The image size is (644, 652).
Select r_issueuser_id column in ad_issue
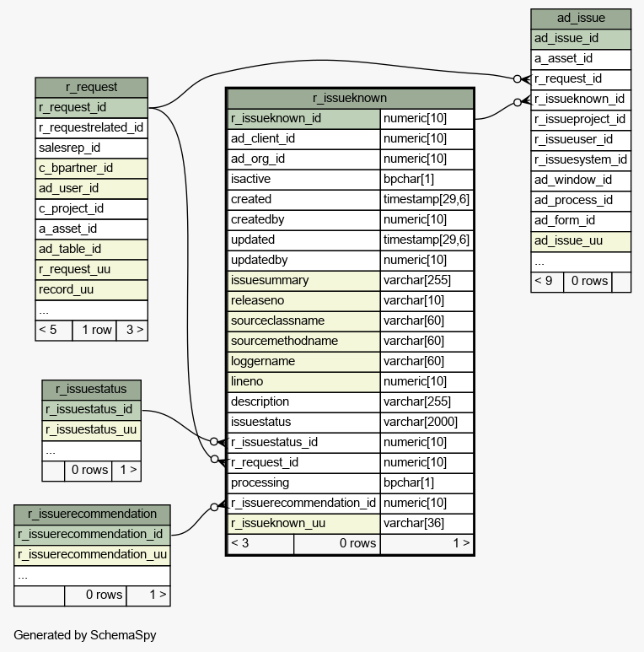coord(581,140)
